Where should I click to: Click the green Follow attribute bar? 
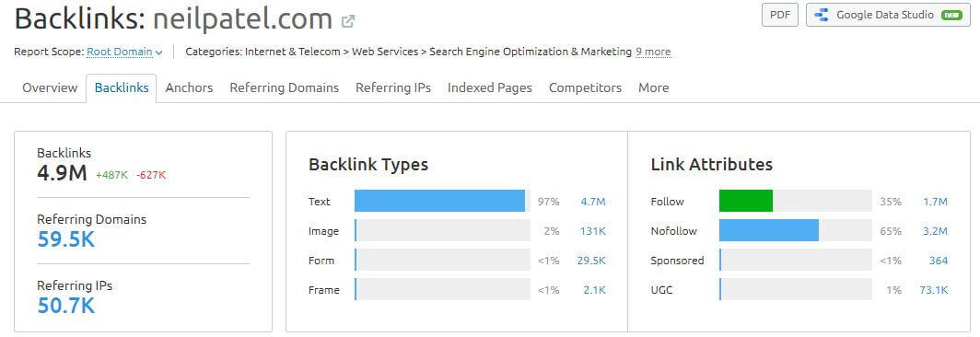pos(746,202)
